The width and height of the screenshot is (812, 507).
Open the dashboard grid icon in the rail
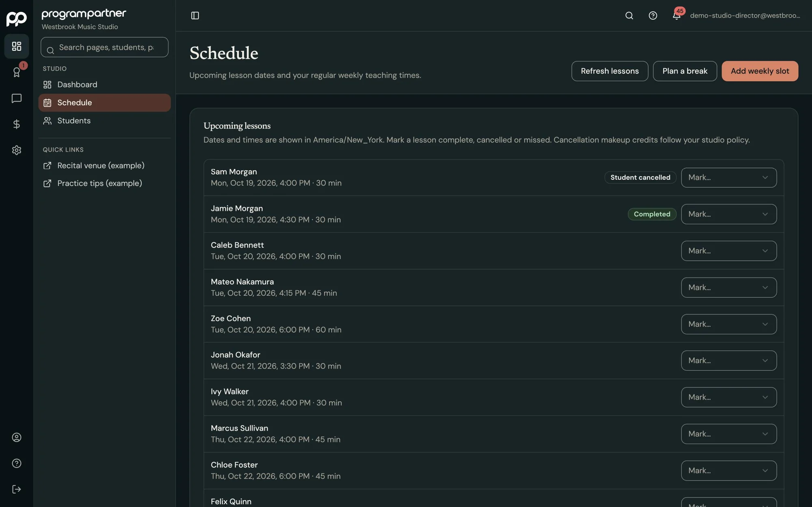click(x=17, y=46)
